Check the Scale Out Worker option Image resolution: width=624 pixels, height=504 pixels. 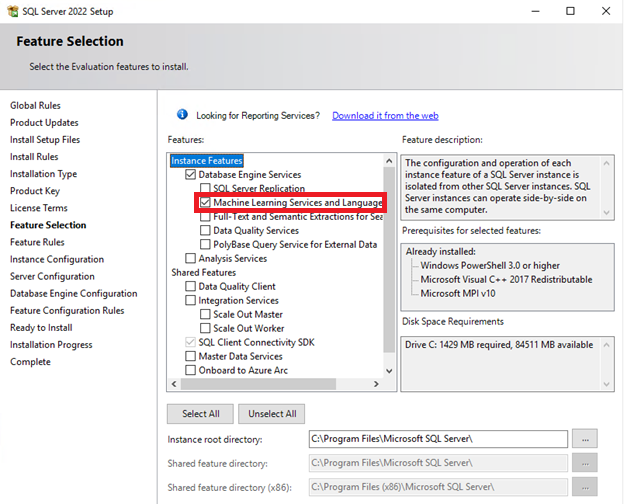point(205,328)
